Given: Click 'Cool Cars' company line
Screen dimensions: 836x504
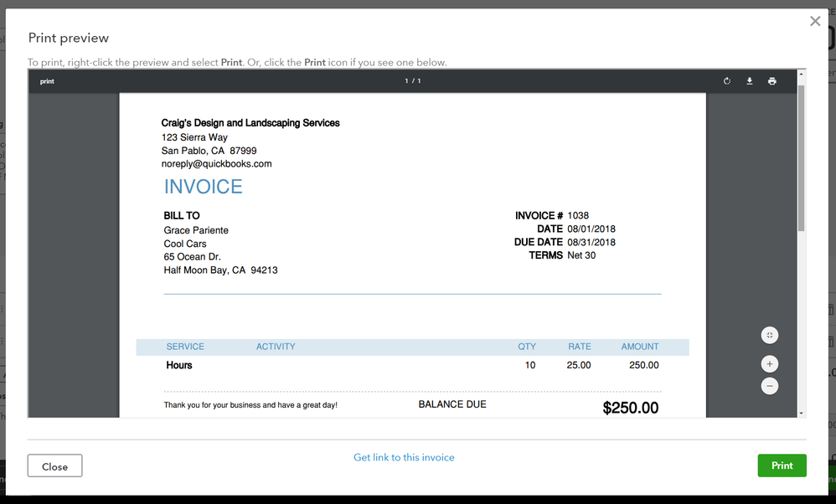Looking at the screenshot, I should (185, 244).
